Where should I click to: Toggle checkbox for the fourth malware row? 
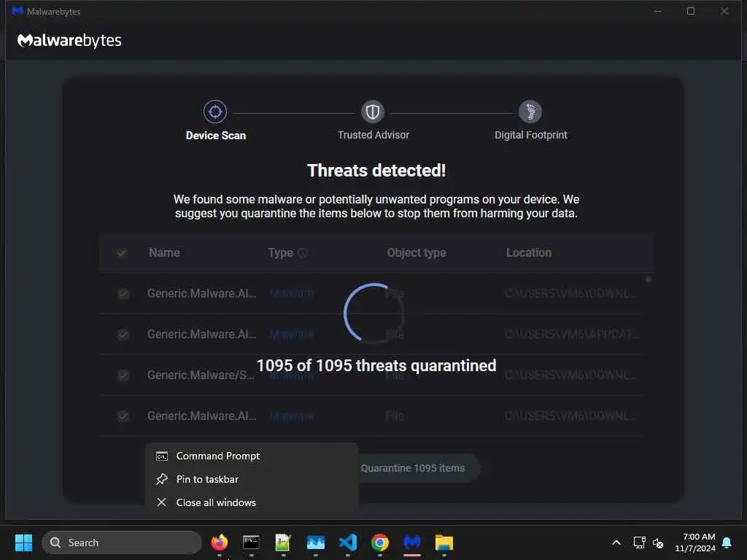[123, 416]
